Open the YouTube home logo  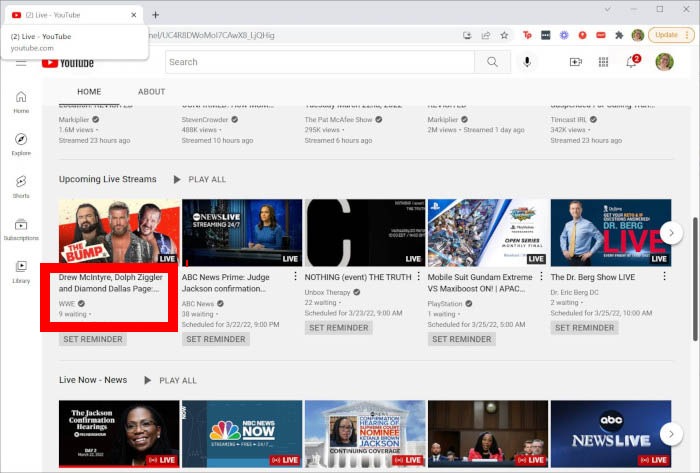point(68,63)
